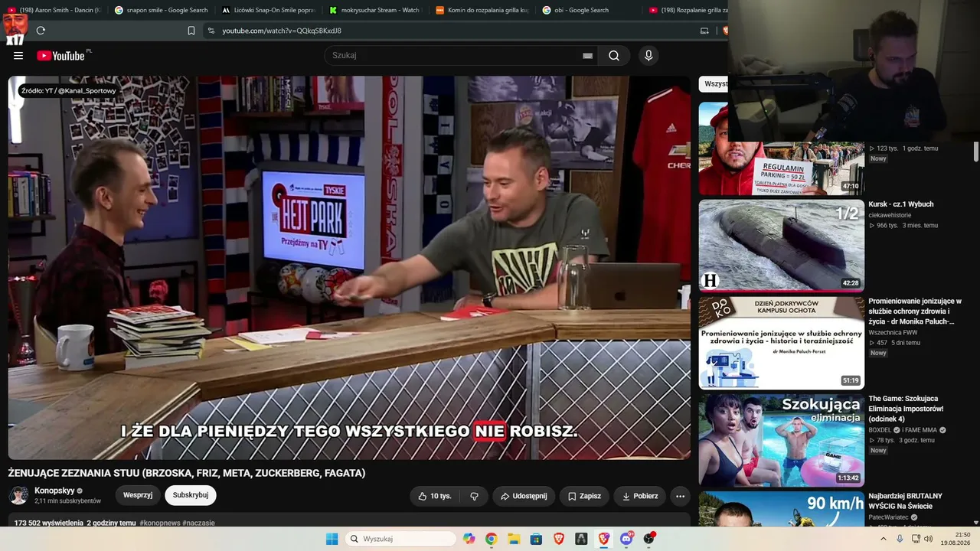Reload the page with the refresh icon

tap(41, 31)
